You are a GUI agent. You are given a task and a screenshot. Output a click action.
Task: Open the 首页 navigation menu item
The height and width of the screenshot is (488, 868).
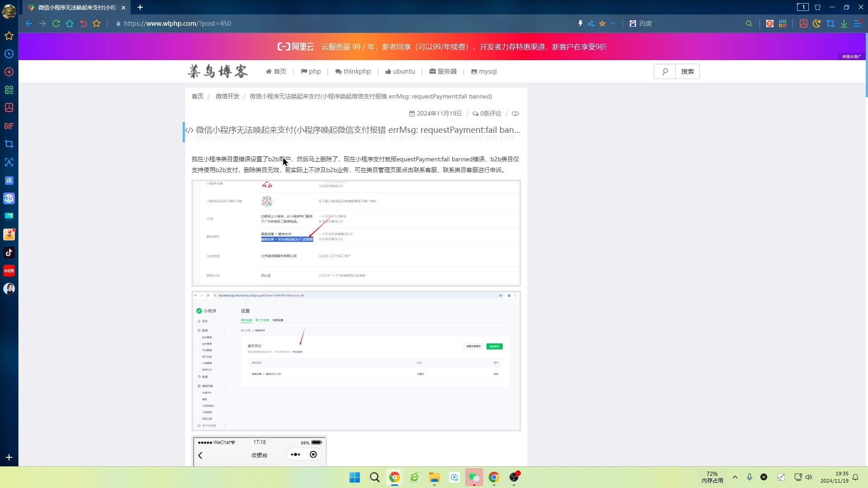(276, 71)
